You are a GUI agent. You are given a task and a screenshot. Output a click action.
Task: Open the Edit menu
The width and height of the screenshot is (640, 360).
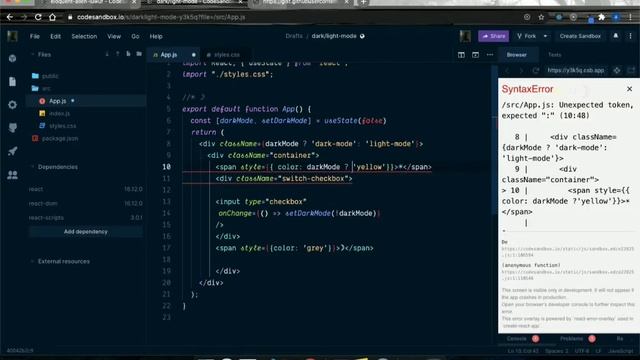coord(56,36)
